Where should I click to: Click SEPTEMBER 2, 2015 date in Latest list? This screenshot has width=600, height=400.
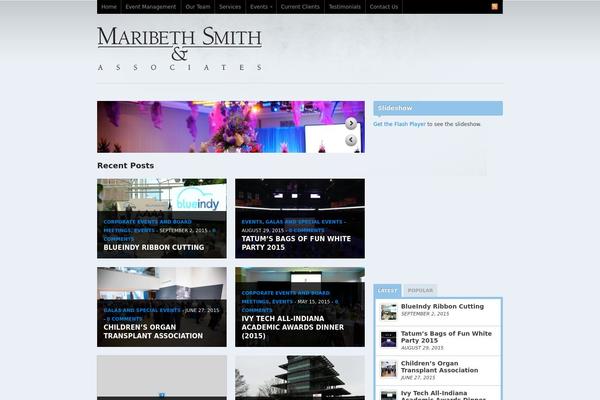[x=425, y=314]
